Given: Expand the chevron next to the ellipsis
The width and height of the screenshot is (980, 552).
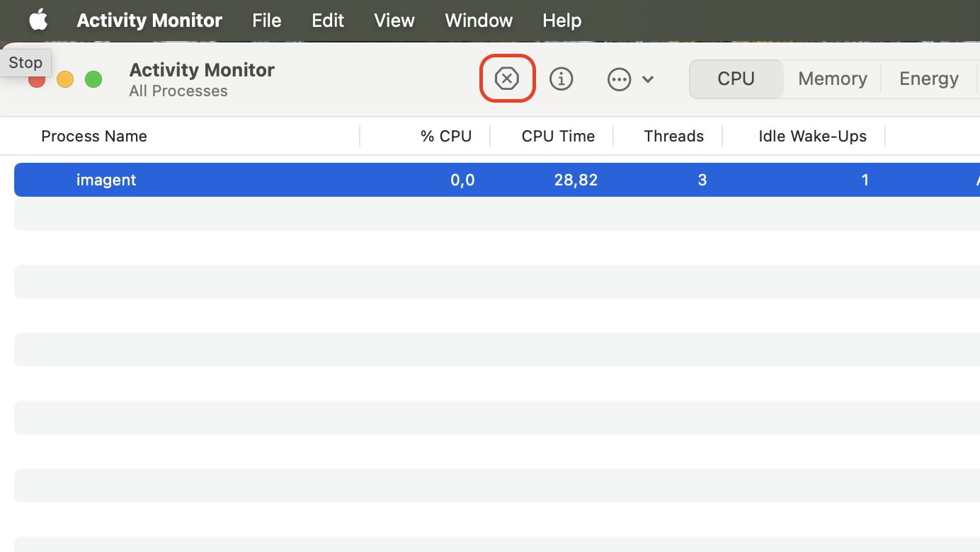Looking at the screenshot, I should [647, 79].
